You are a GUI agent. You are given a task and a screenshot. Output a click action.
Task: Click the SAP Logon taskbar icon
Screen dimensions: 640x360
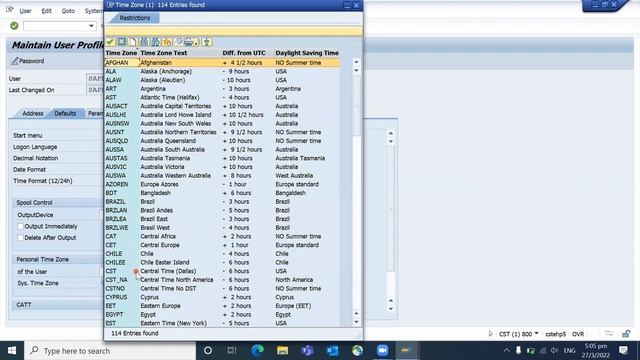[x=407, y=351]
